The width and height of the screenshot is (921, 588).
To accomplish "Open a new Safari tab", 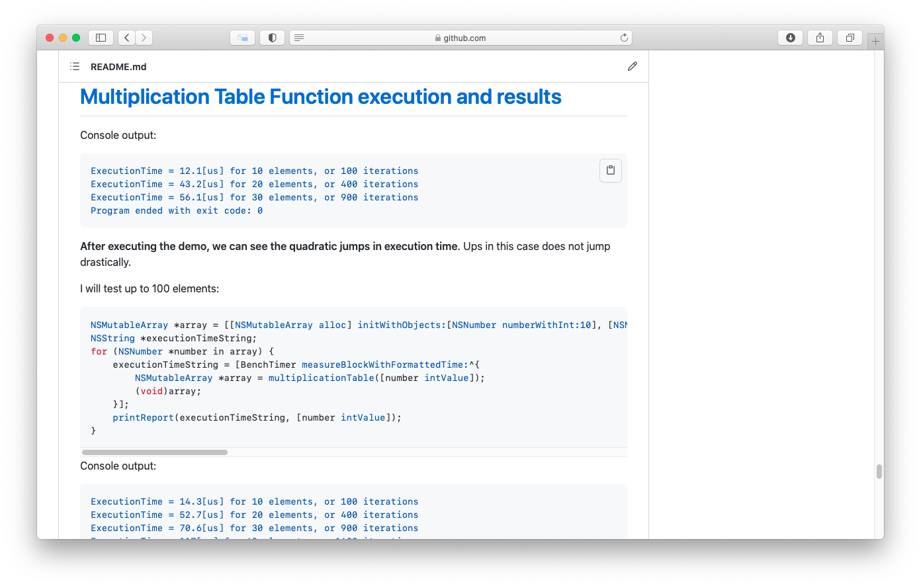I will pos(875,40).
